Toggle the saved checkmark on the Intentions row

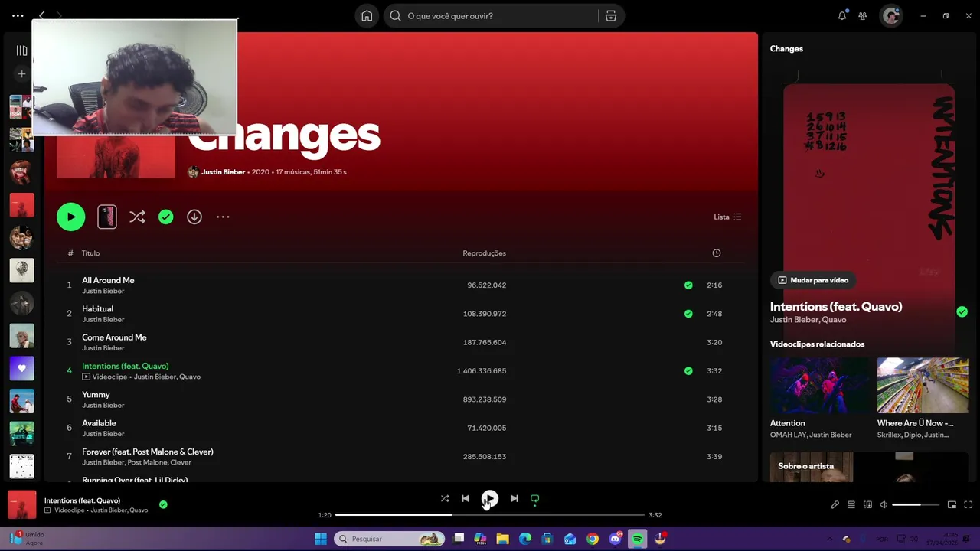[x=688, y=370]
